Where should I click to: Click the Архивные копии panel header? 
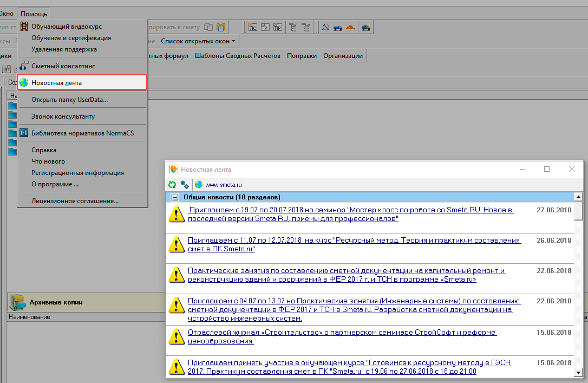(x=86, y=302)
